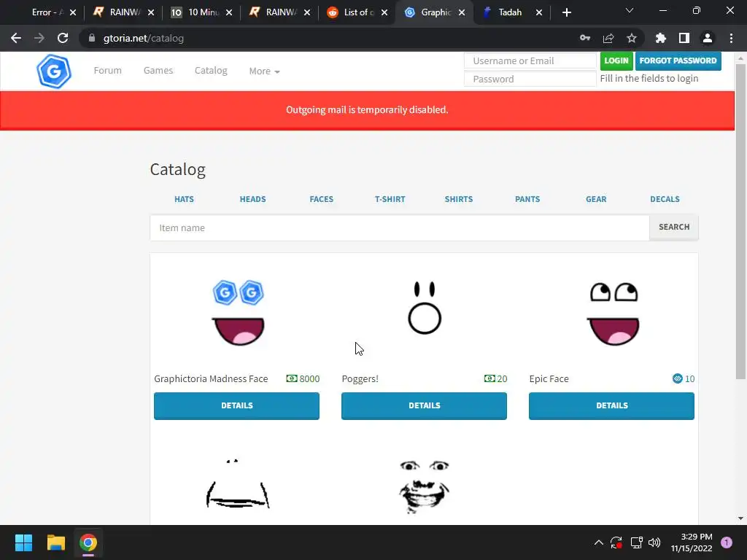This screenshot has height=560, width=747.
Task: Select the GEAR catalog category
Action: tap(596, 199)
